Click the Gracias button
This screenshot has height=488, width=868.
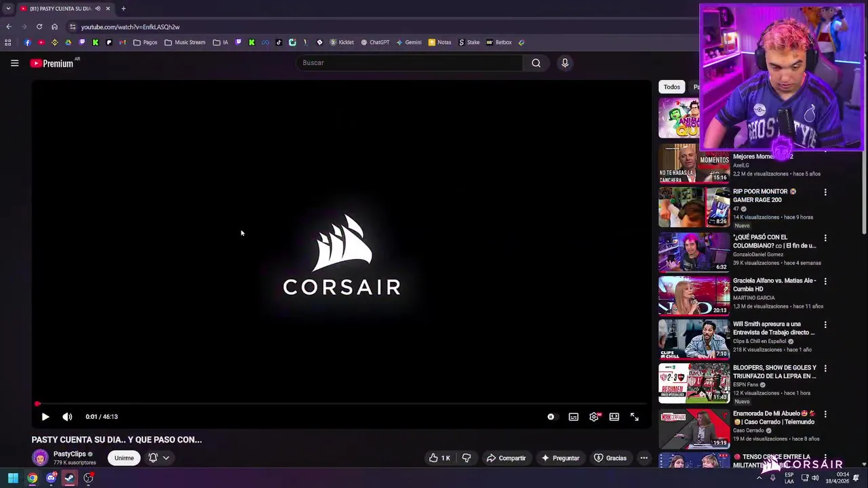610,458
